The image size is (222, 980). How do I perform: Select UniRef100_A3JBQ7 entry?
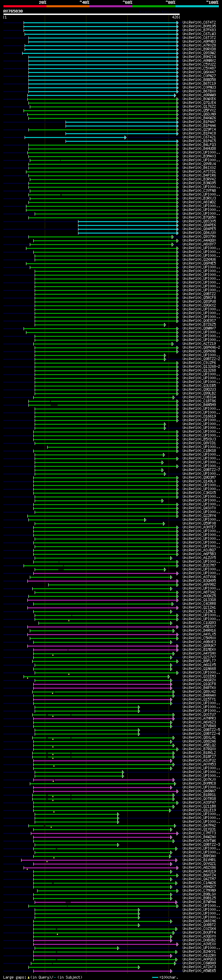[199, 550]
